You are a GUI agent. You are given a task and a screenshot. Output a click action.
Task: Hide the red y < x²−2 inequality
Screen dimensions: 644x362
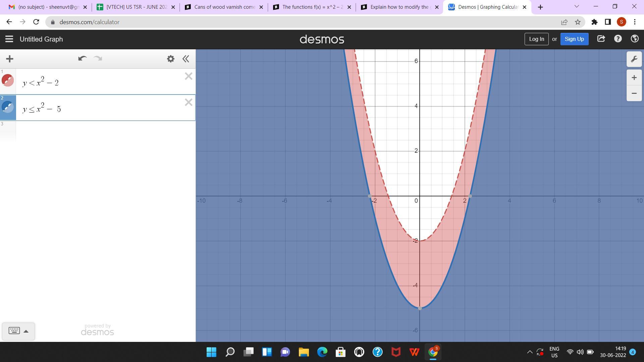click(8, 80)
